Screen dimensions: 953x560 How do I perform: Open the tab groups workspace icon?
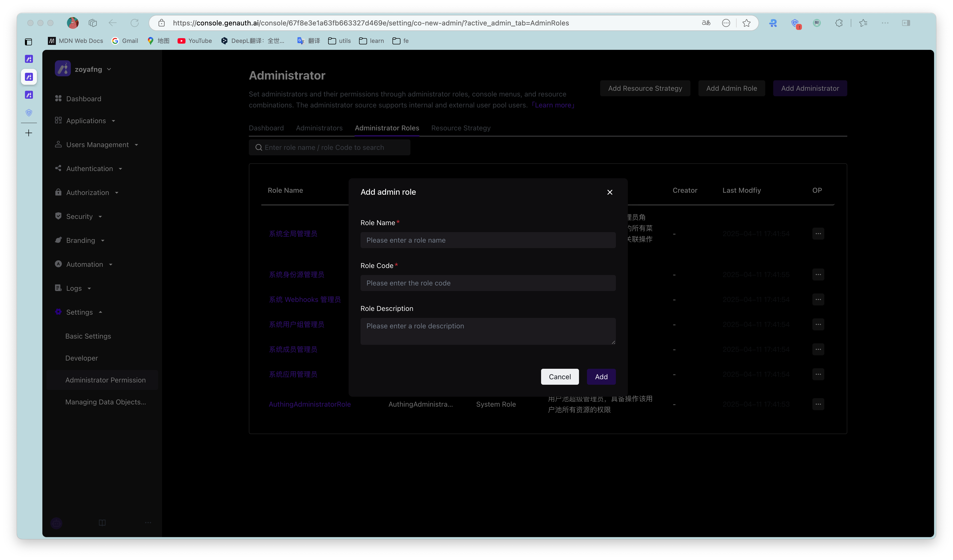pos(93,23)
